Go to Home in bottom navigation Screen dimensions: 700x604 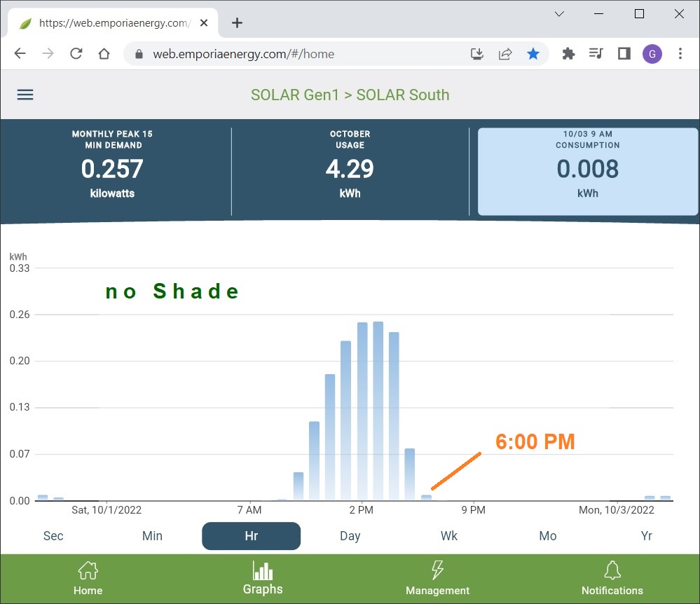tap(88, 578)
